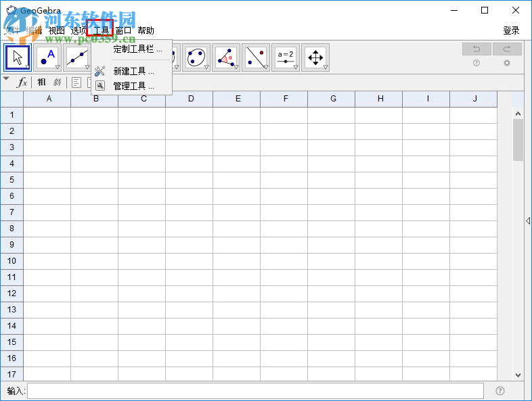Select row 5 header
The image size is (532, 401).
pyautogui.click(x=12, y=180)
